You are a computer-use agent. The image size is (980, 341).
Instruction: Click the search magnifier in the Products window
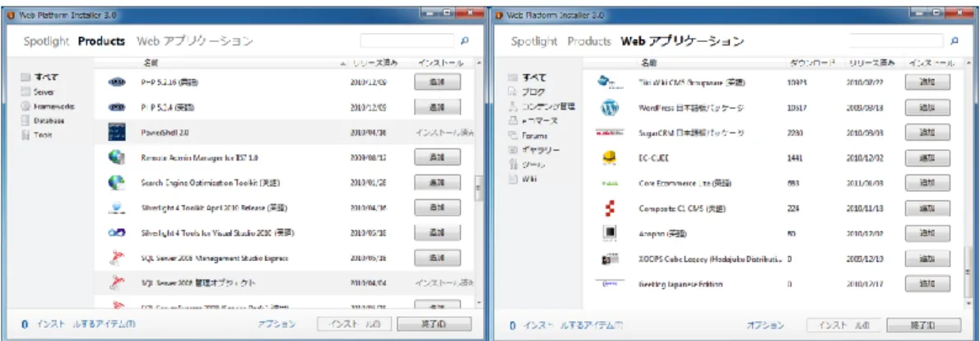click(x=464, y=40)
